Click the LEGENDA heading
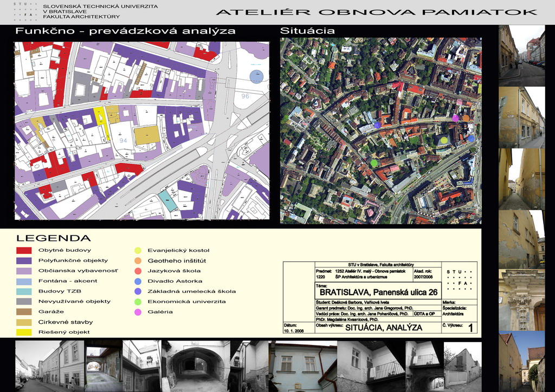Screen dimensions: 555x392 [54, 238]
